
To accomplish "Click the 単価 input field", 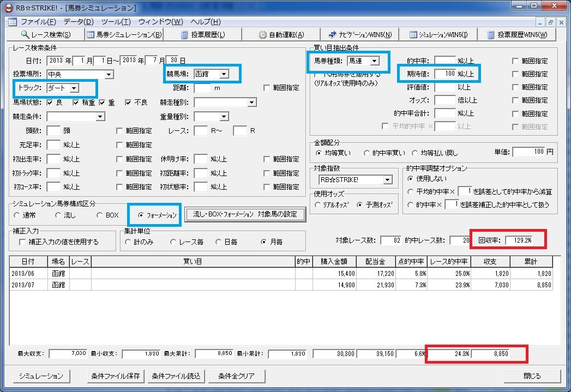I will tap(529, 152).
